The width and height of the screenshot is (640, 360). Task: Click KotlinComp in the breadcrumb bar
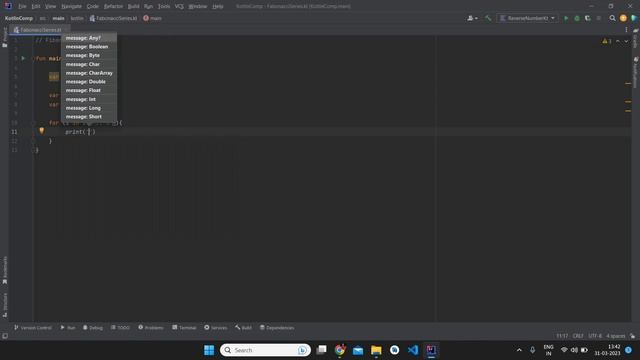19,18
